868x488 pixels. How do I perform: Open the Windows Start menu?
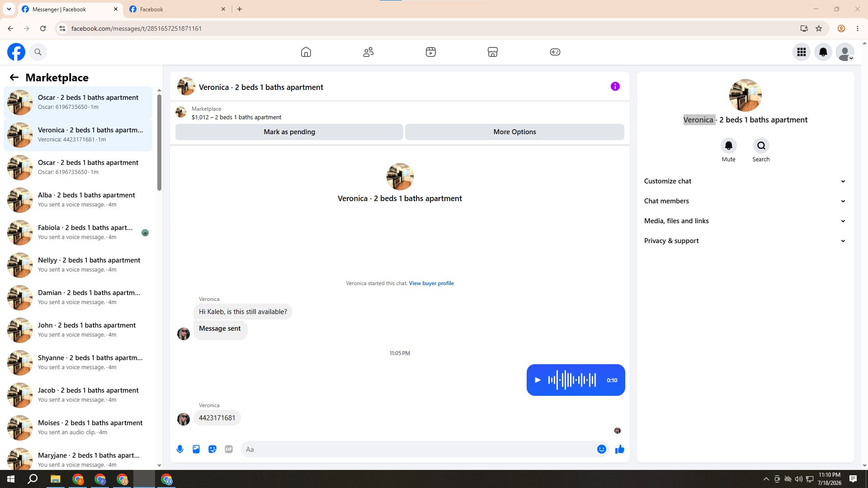tap(11, 479)
